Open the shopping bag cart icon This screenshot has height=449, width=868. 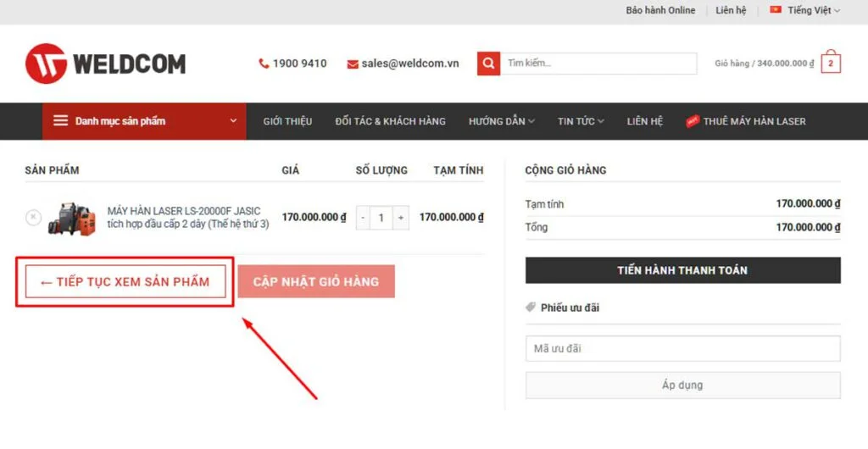(x=831, y=62)
